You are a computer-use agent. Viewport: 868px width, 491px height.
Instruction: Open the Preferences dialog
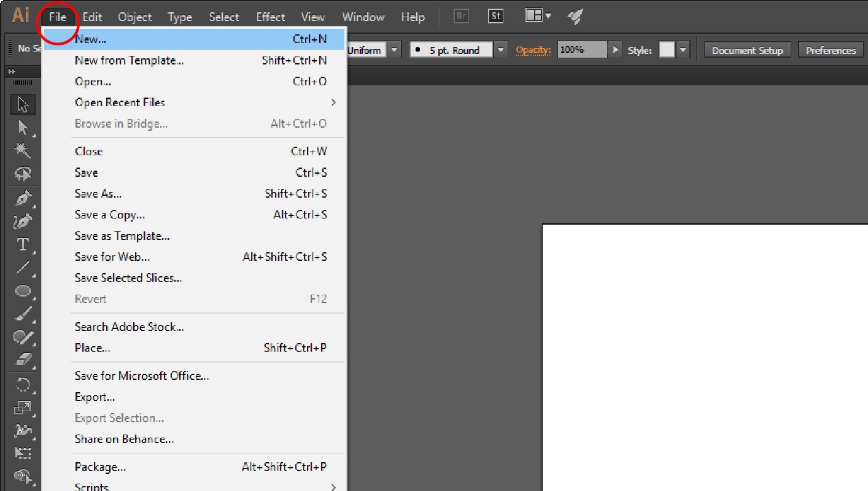[x=830, y=50]
